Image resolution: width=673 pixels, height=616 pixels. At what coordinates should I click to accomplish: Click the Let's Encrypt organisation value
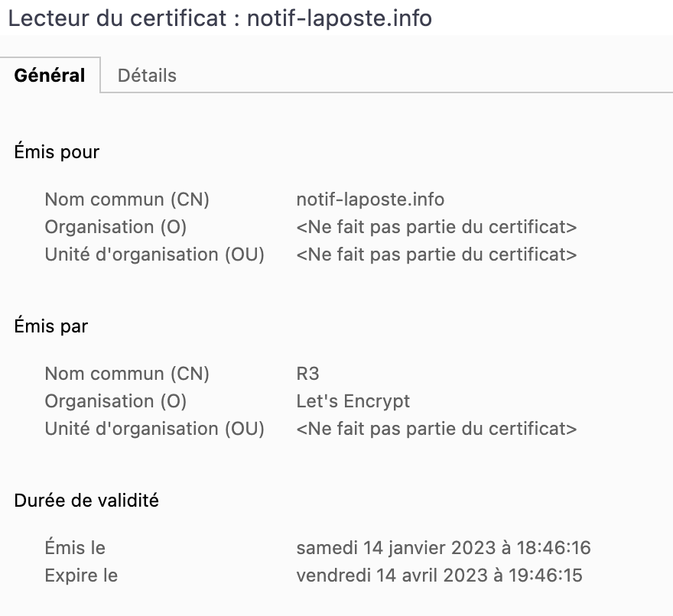[353, 401]
